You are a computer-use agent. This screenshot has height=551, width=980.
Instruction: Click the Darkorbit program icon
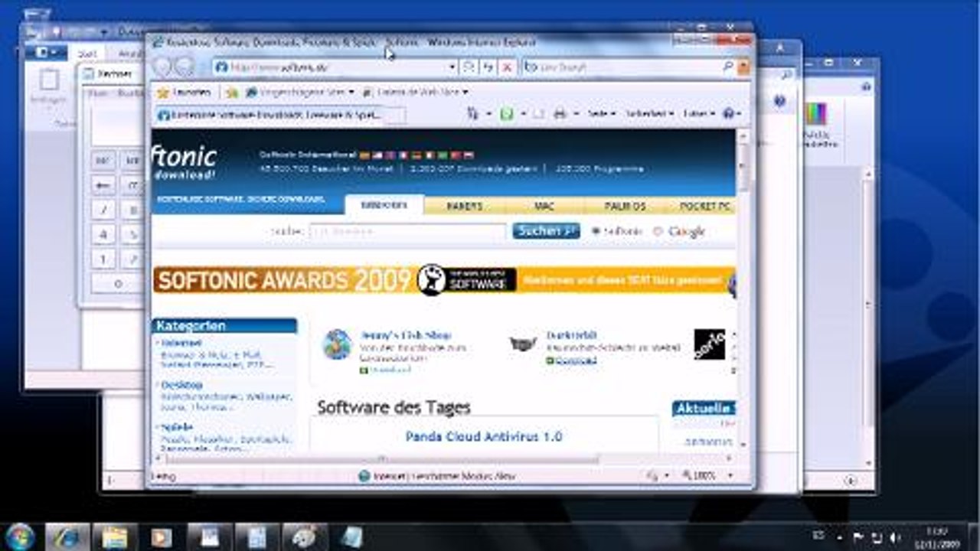[x=523, y=344]
